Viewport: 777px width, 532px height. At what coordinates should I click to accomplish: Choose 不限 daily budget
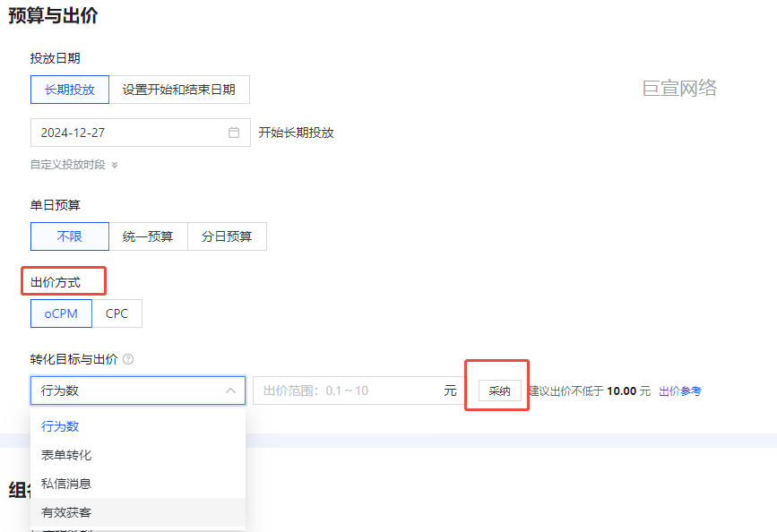coord(70,236)
